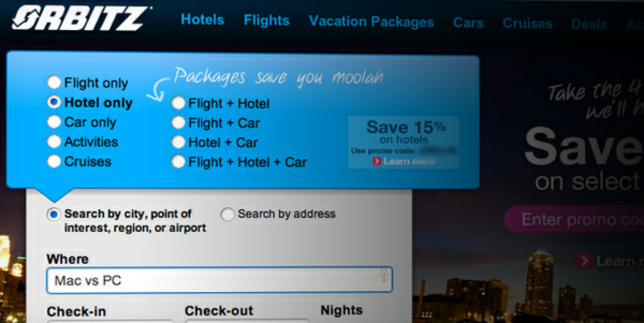This screenshot has height=323, width=644.
Task: Click the Orbitz logo
Action: point(80,19)
